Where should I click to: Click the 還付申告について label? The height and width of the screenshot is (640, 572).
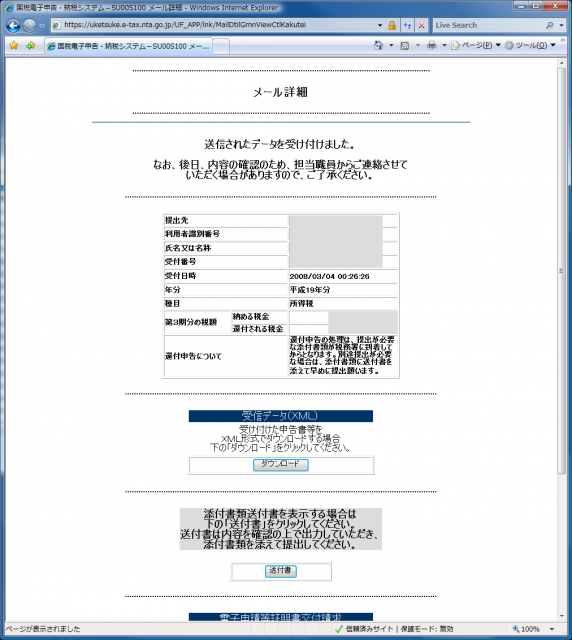click(193, 356)
